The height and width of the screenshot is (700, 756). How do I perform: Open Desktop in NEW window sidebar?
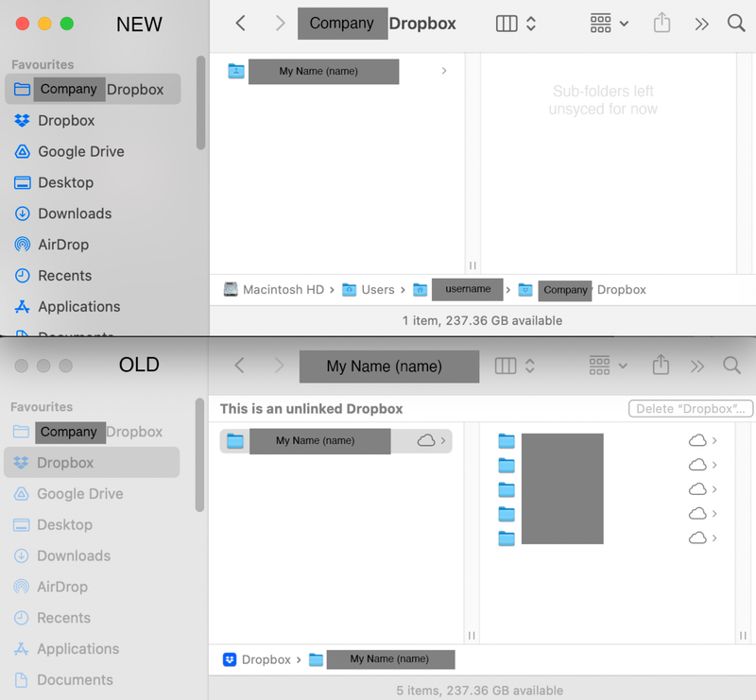point(65,182)
